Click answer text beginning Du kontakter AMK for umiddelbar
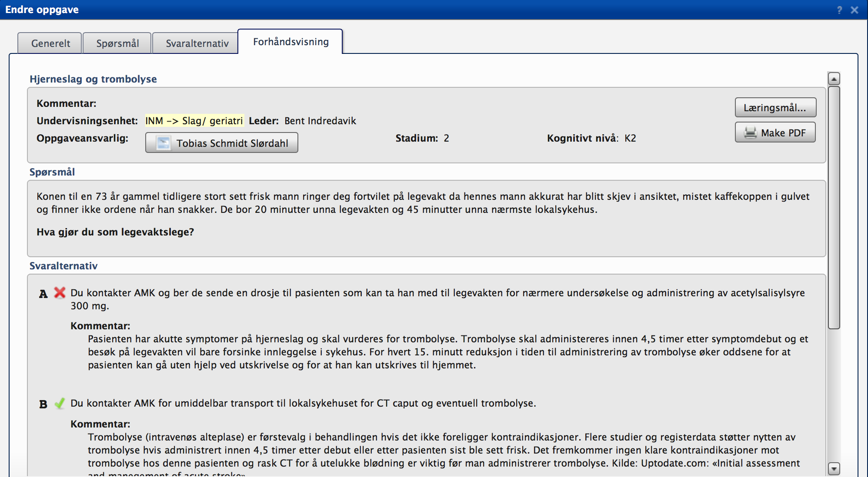This screenshot has height=477, width=868. [x=303, y=403]
